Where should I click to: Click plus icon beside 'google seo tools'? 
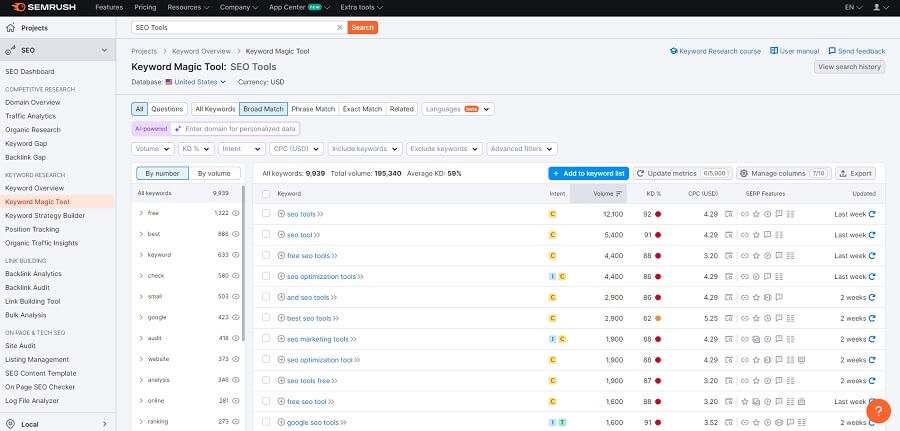pos(281,422)
